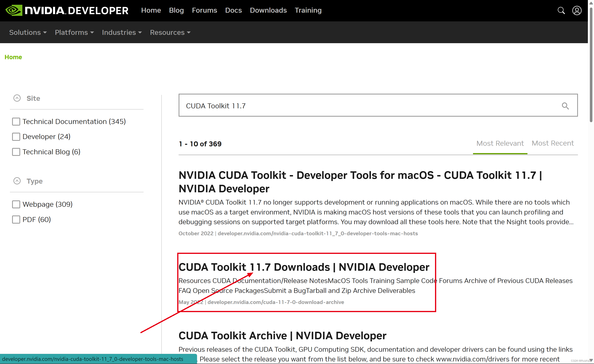Viewport: 594px width, 364px height.
Task: Open the Docs navigation link
Action: [x=233, y=10]
